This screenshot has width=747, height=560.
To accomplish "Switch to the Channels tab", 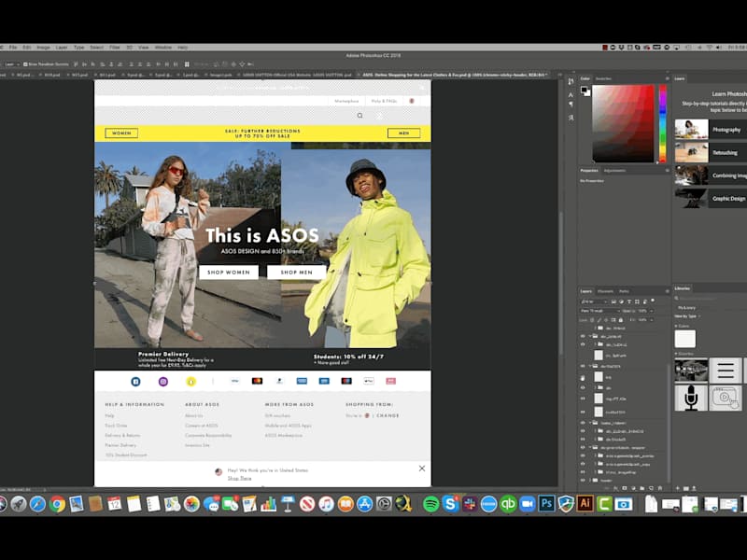I will (x=605, y=291).
